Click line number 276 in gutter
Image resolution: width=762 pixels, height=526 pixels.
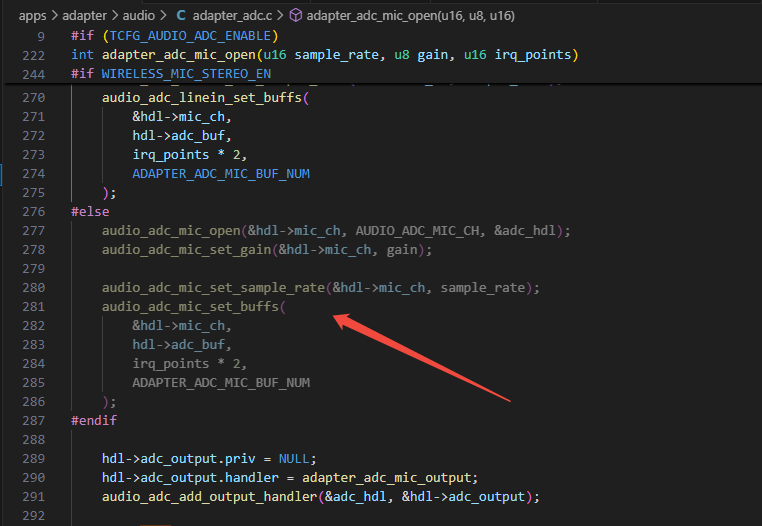(x=34, y=212)
